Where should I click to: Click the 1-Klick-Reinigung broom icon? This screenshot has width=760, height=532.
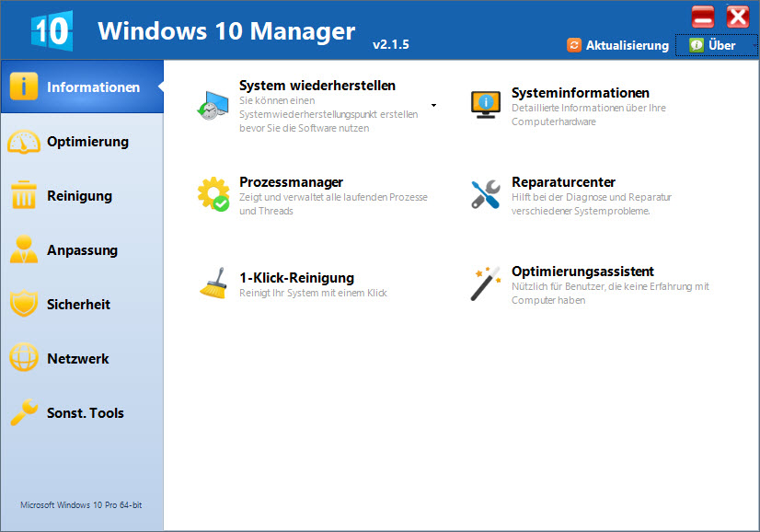213,283
